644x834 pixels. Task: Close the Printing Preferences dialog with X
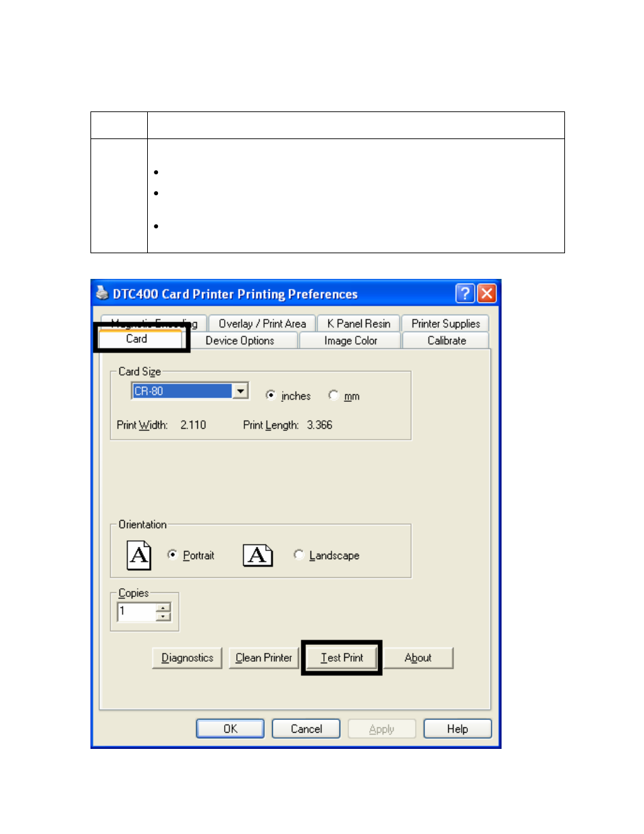click(x=487, y=293)
